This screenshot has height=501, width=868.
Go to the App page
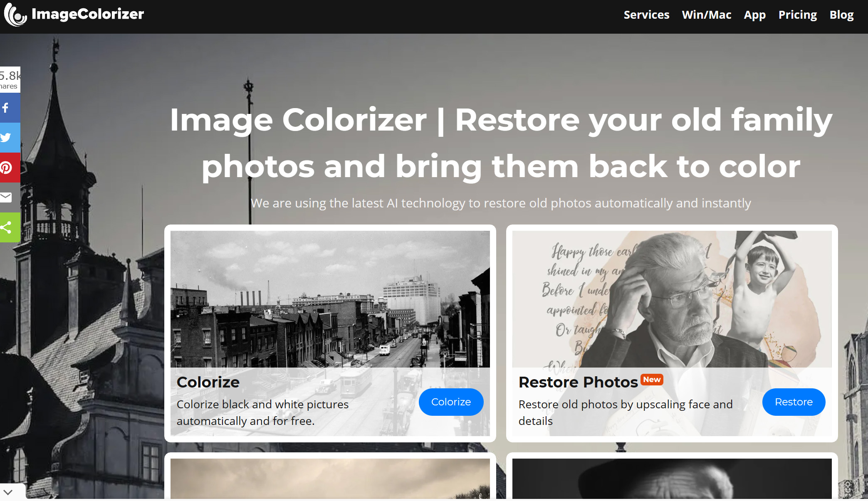pyautogui.click(x=754, y=15)
